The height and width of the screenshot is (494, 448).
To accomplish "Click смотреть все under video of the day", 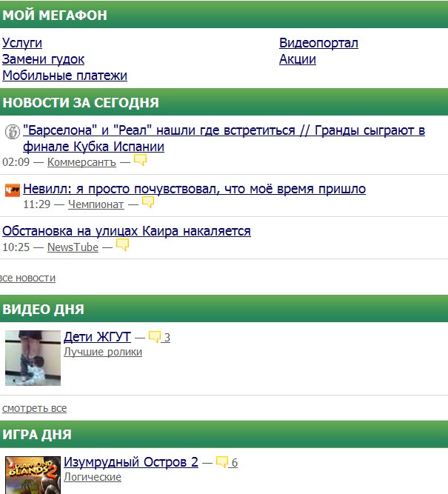I will coord(34,408).
